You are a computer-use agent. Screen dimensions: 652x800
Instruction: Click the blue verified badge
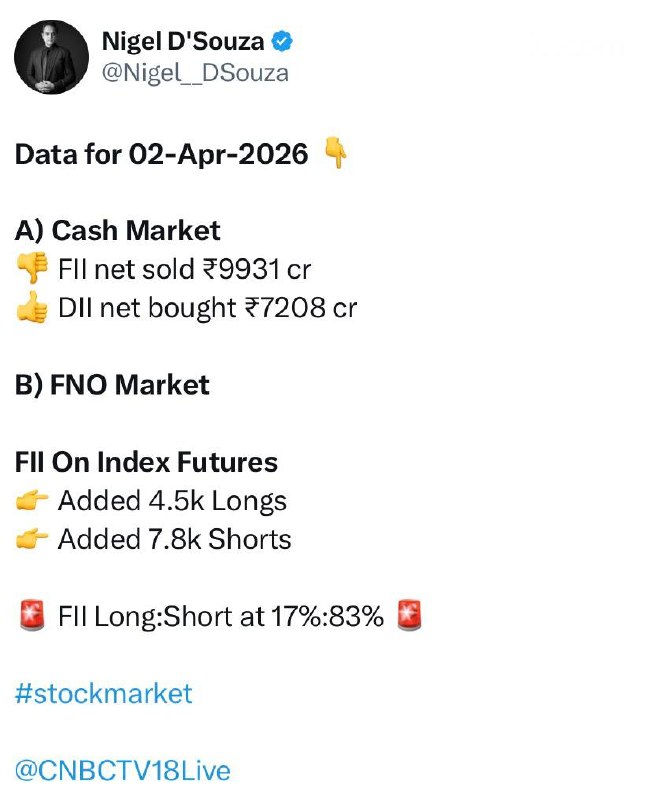coord(284,41)
